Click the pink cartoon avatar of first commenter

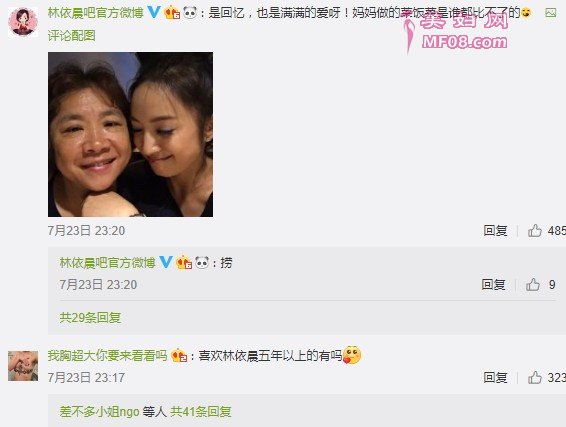tap(23, 22)
